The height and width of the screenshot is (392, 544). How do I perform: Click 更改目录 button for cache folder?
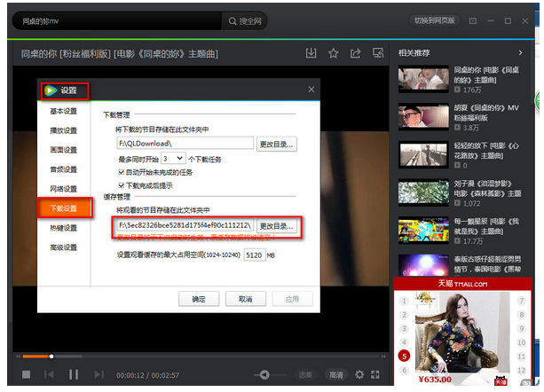277,226
